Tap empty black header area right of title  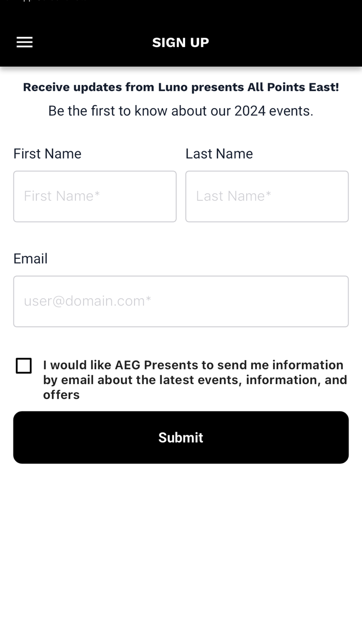click(290, 42)
